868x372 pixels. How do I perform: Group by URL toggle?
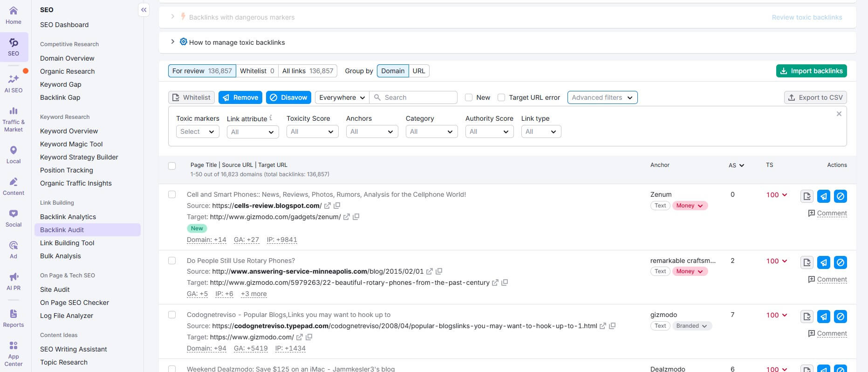point(419,71)
